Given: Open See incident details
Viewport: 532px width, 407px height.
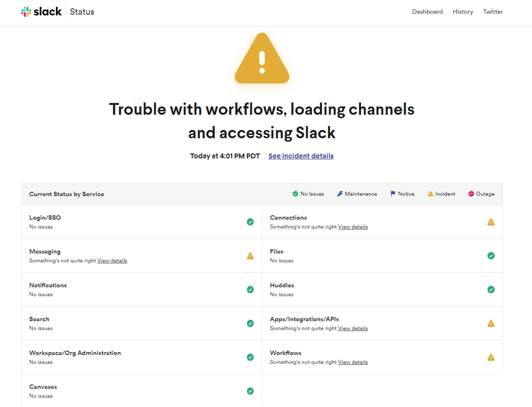Looking at the screenshot, I should 301,156.
